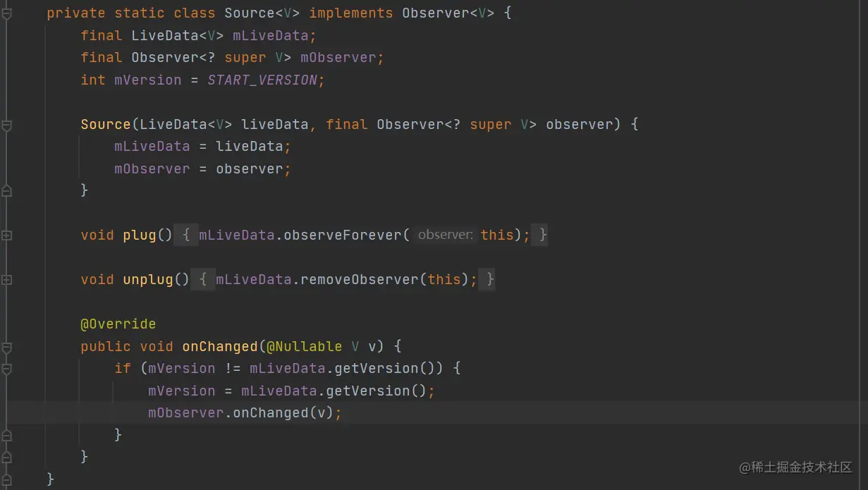Click mObserver in the field declaration
Image resolution: width=868 pixels, height=490 pixels.
pos(338,58)
